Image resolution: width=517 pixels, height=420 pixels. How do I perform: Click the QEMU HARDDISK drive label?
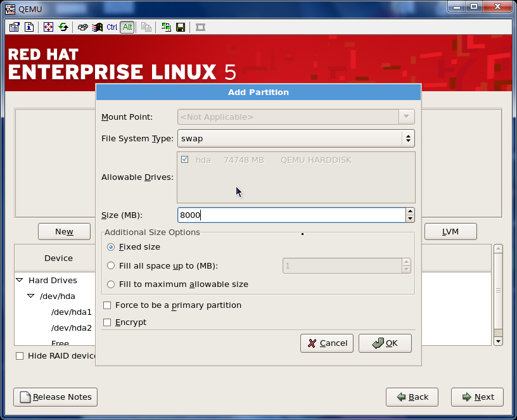coord(316,160)
